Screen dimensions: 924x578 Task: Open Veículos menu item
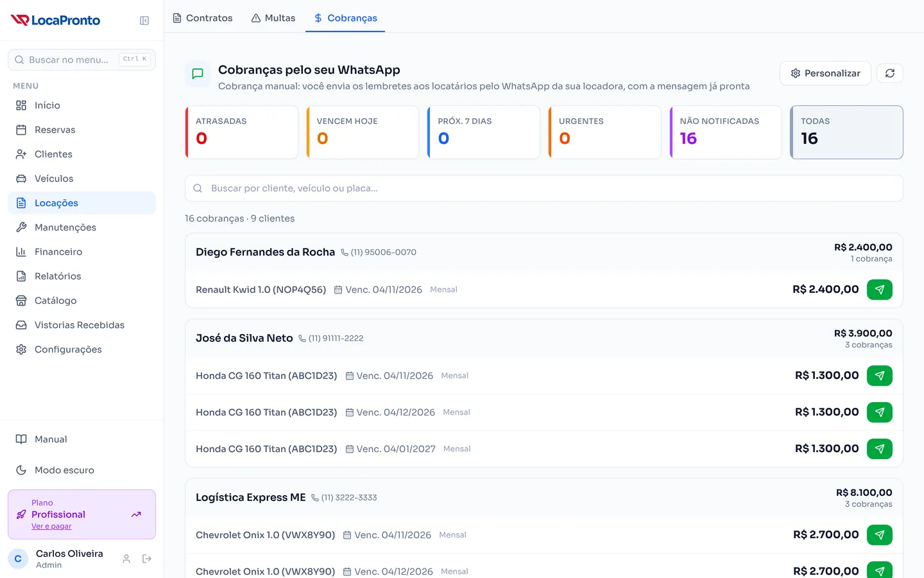pos(81,179)
